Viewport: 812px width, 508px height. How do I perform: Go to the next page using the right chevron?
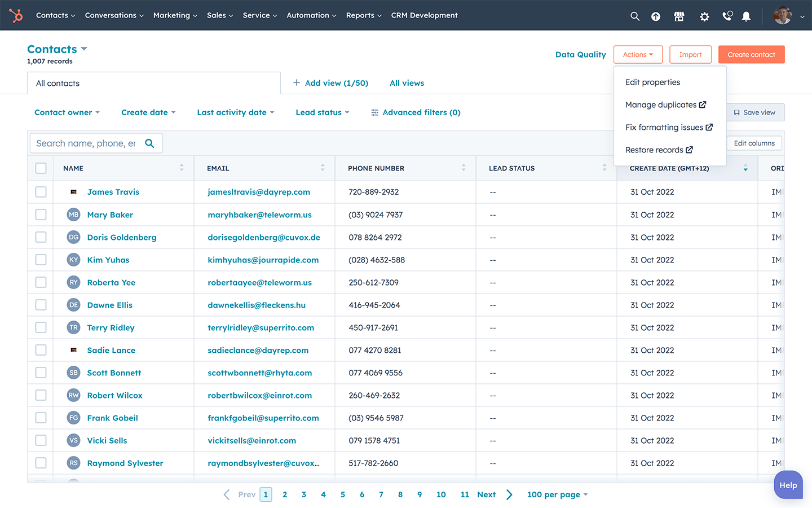(x=509, y=494)
